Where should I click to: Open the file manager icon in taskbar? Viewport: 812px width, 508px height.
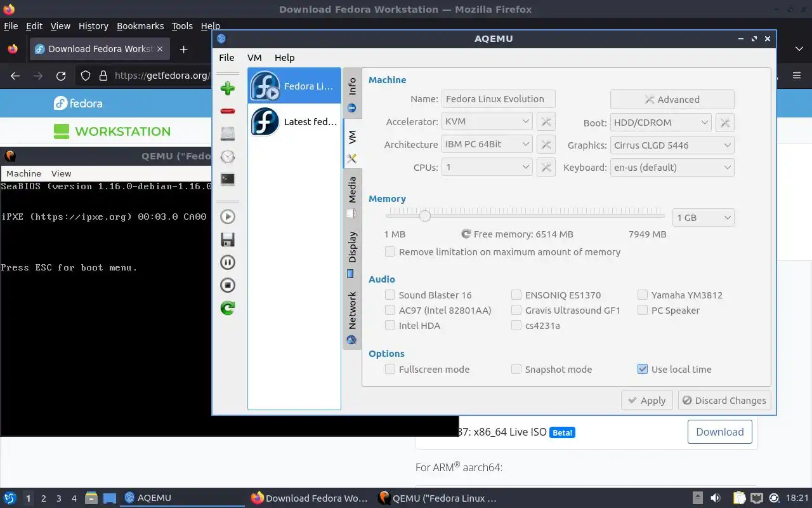pos(91,498)
